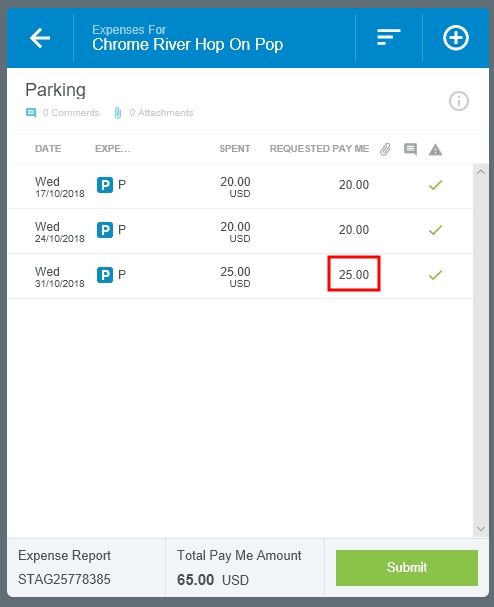Screen dimensions: 494x607
Task: Click the comments speech bubble icon under Parking
Action: [x=31, y=113]
